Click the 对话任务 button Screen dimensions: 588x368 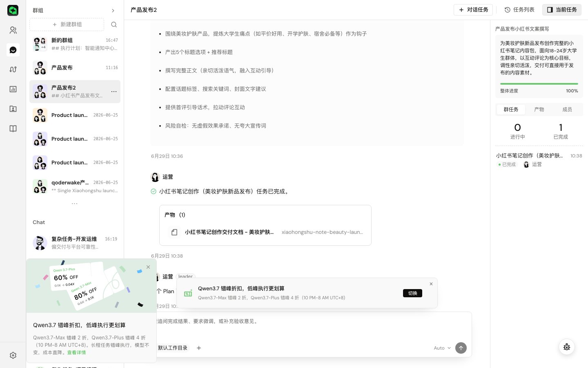(473, 10)
